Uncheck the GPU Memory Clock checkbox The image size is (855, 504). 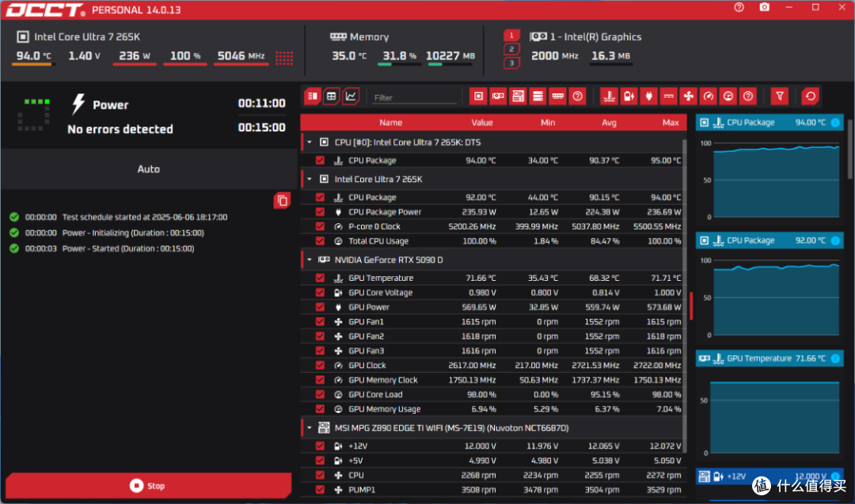pos(320,380)
